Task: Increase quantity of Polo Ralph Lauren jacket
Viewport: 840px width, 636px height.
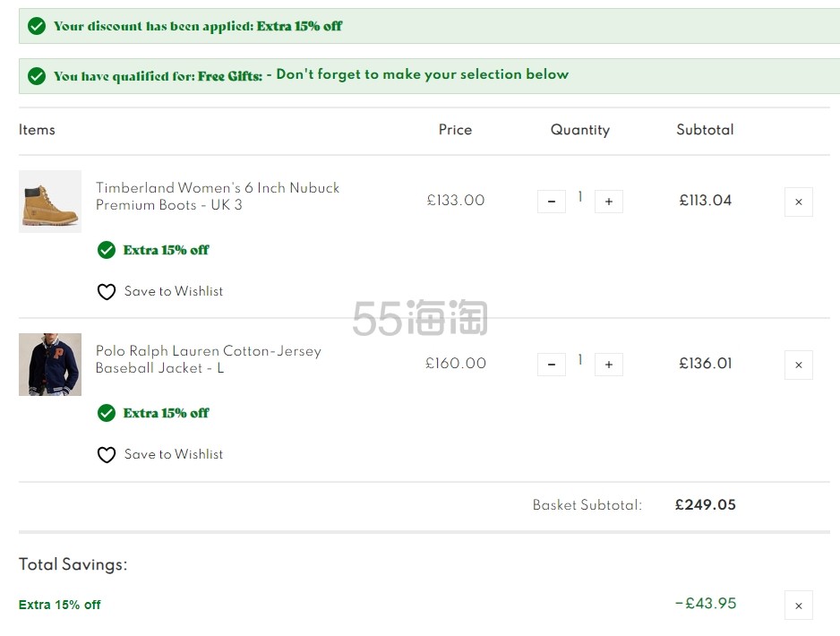Action: pos(609,365)
